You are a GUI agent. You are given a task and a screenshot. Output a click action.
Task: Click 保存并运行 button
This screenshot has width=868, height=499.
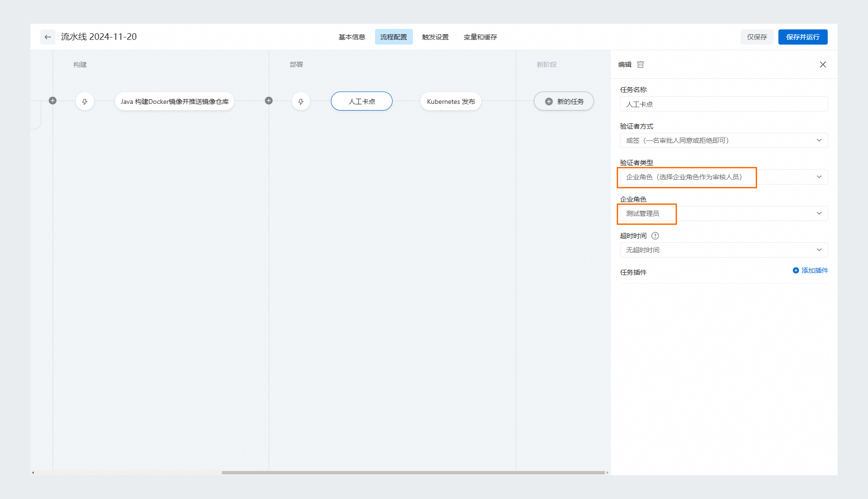coord(803,37)
